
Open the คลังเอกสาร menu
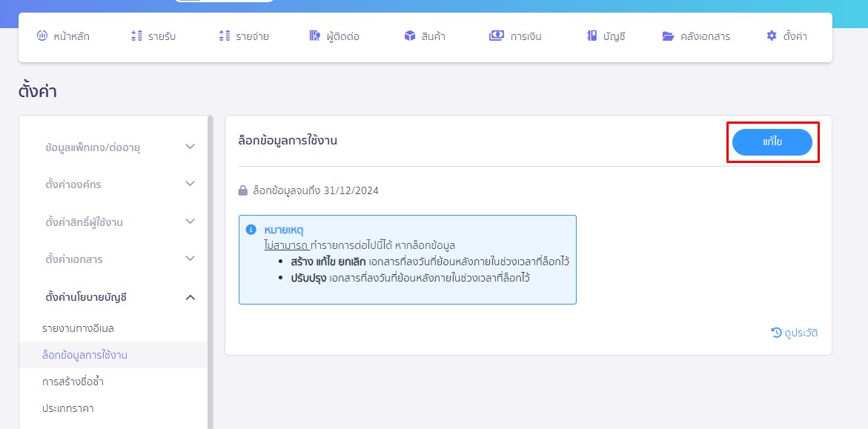pyautogui.click(x=705, y=37)
